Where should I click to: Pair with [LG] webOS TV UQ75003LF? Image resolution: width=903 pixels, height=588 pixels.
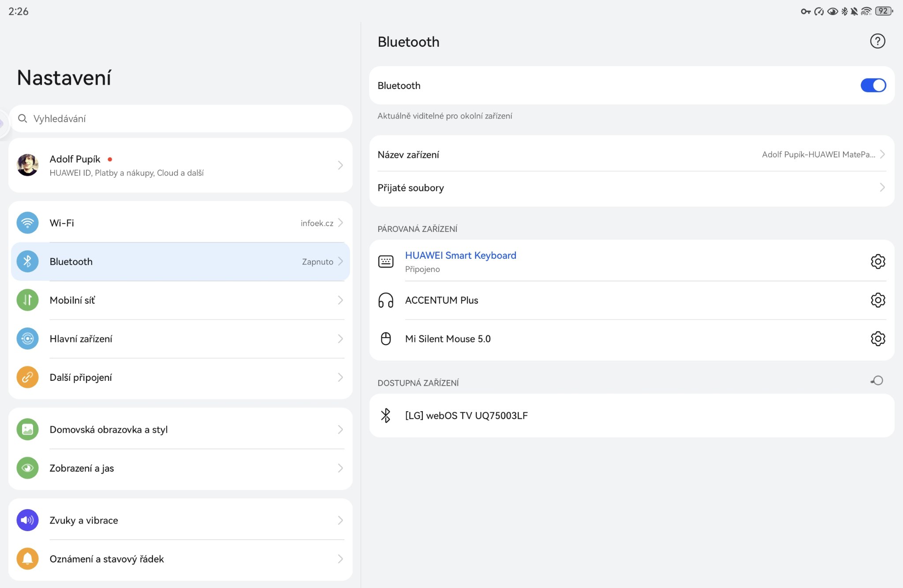466,416
